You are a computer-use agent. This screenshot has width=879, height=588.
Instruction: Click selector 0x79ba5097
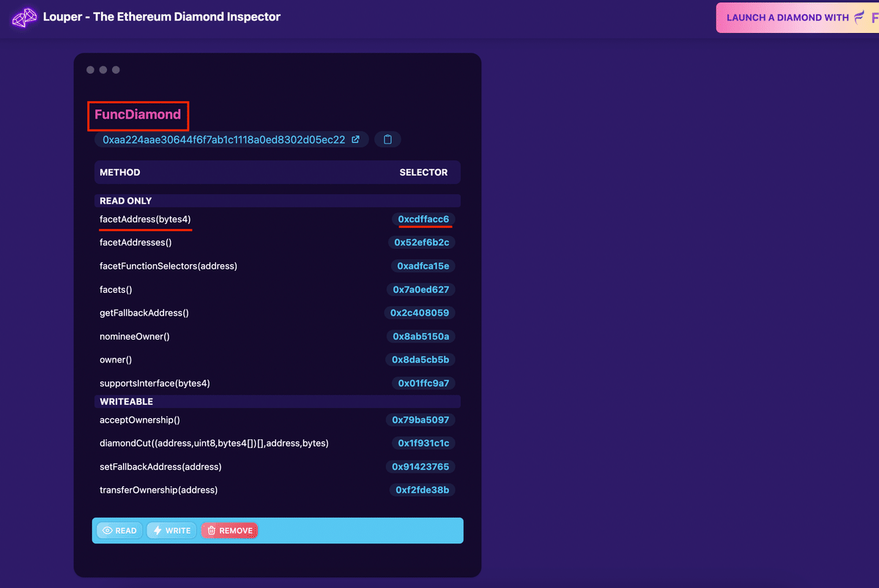click(x=420, y=420)
